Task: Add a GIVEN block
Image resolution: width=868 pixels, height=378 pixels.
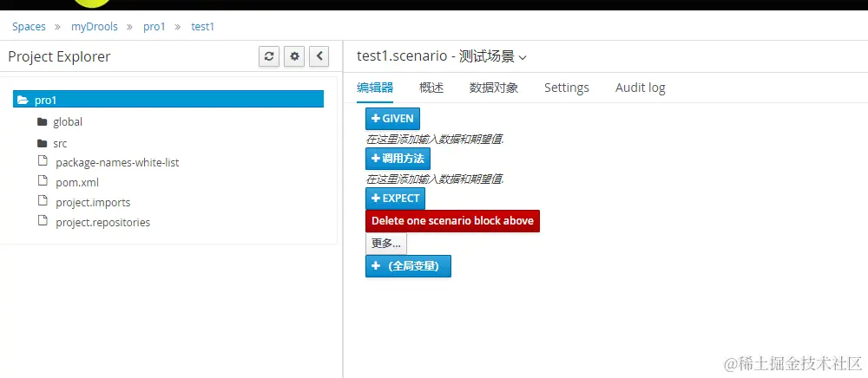Action: pos(392,119)
